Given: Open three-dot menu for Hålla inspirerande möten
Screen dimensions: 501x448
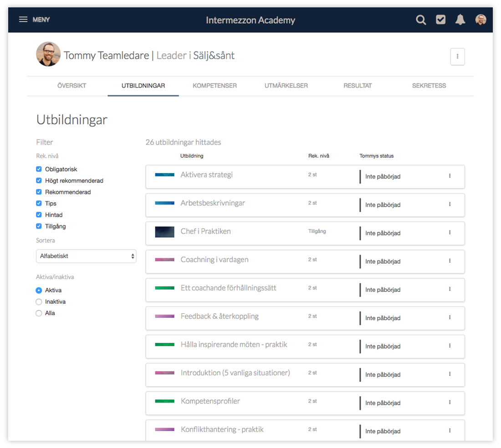Looking at the screenshot, I should pos(450,346).
